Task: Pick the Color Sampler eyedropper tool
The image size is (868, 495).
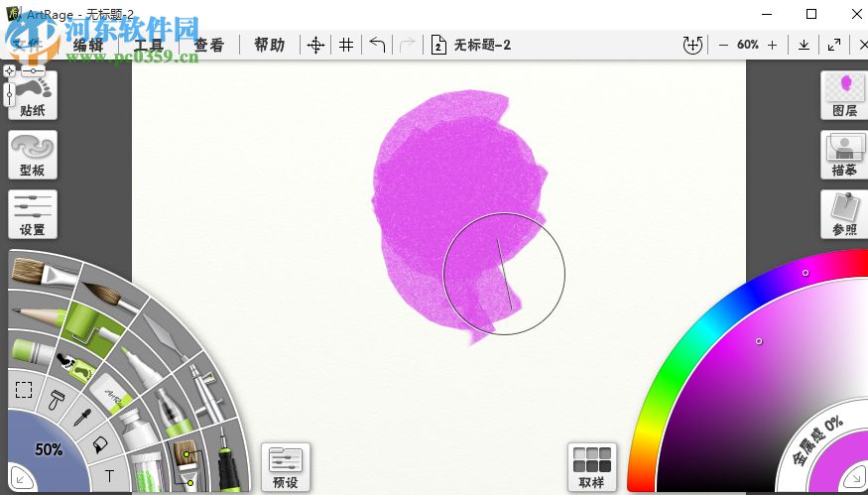Action: click(x=82, y=417)
